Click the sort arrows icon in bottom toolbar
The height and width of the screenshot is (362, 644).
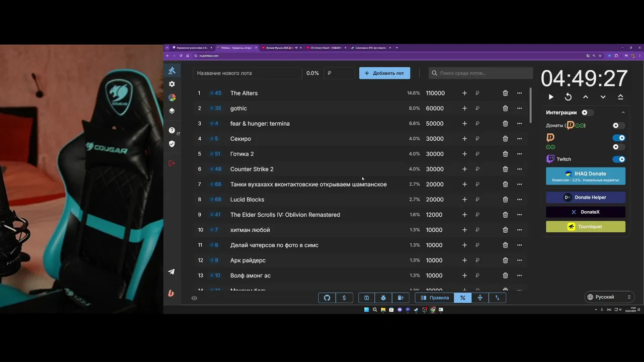point(497,298)
